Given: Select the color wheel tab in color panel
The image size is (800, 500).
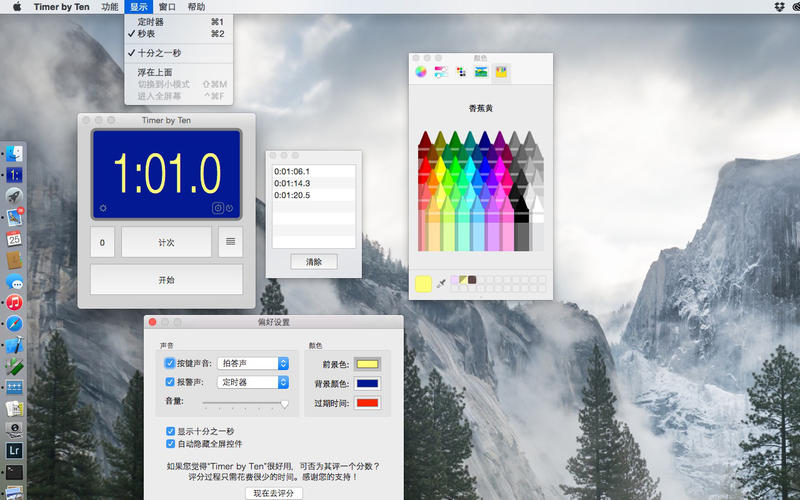Looking at the screenshot, I should pos(421,72).
